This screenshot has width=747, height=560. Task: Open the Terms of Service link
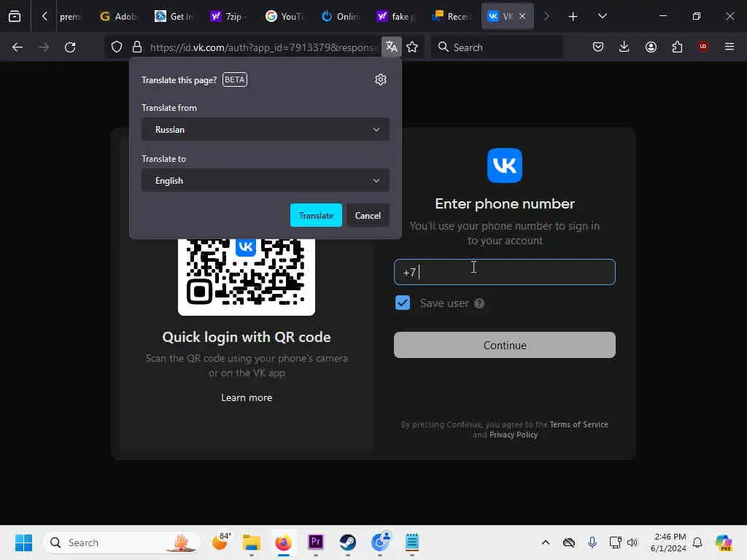point(578,424)
